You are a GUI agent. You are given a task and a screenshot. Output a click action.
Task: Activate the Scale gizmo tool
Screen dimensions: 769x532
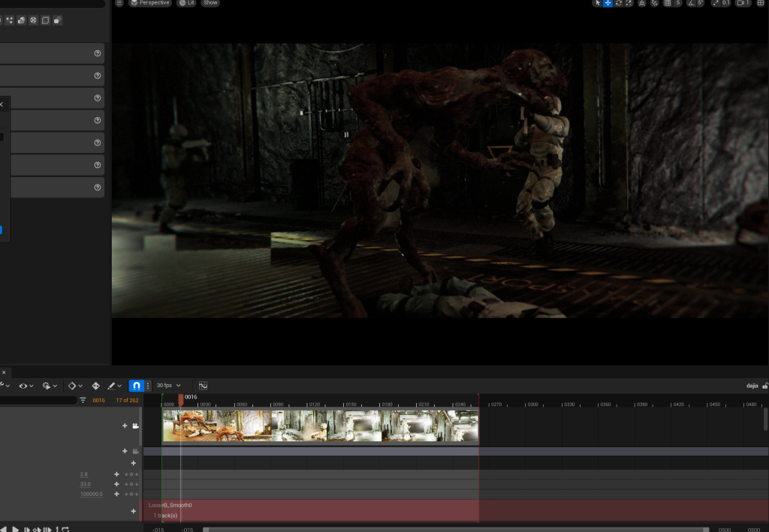click(x=629, y=3)
